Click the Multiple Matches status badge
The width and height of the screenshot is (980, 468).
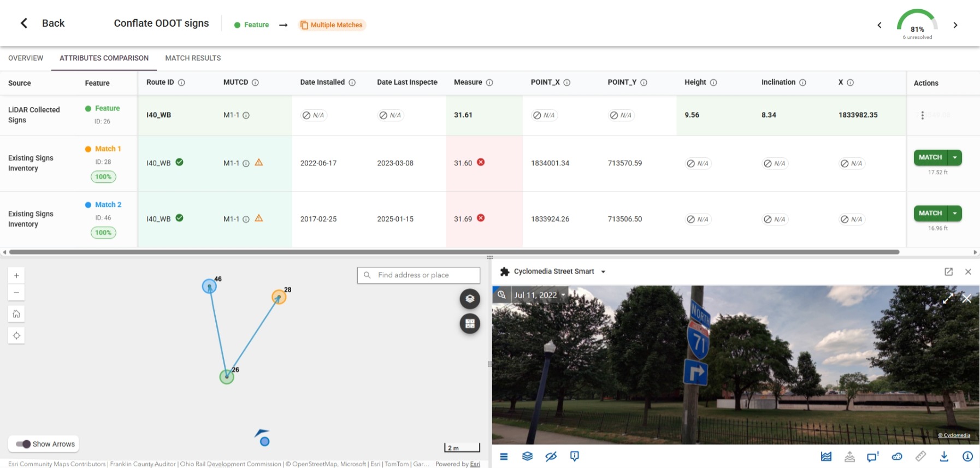[332, 25]
